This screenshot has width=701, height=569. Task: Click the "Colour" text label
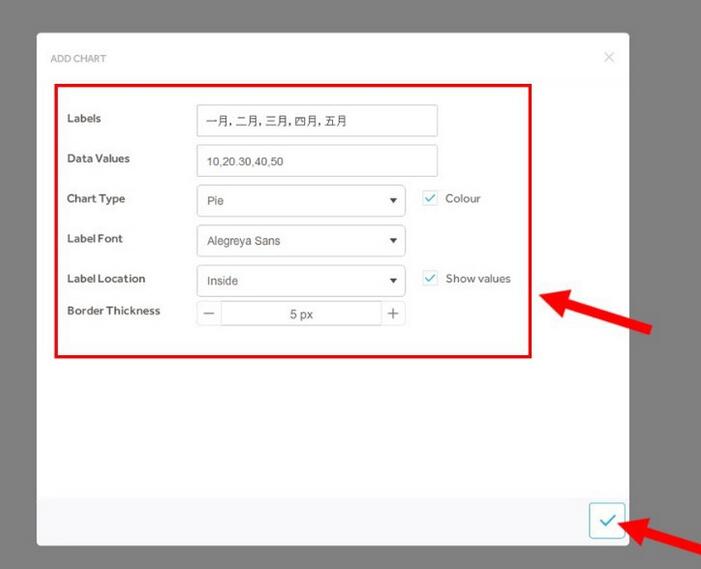[463, 199]
